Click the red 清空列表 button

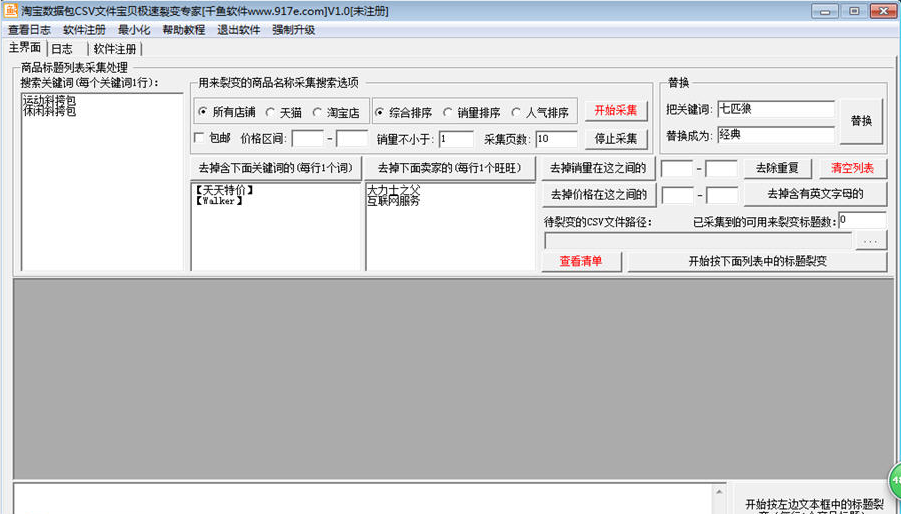(852, 168)
